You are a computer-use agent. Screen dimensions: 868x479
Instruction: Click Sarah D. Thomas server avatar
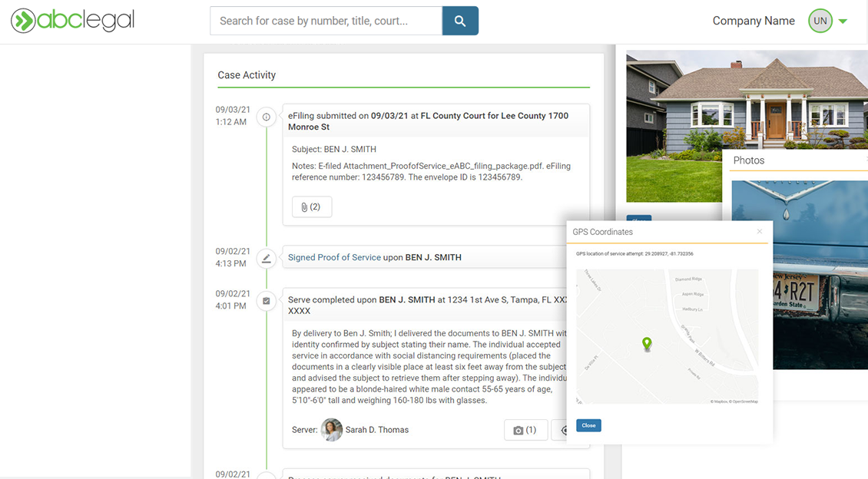332,430
